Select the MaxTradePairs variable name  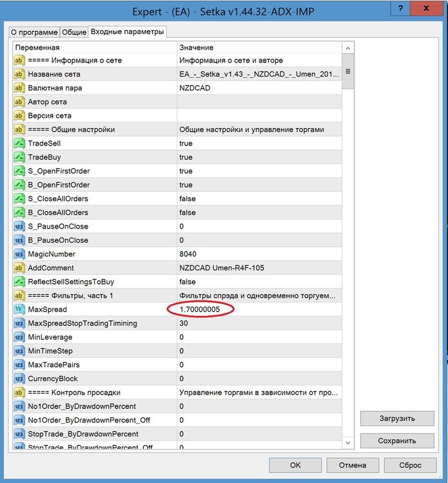coord(54,365)
